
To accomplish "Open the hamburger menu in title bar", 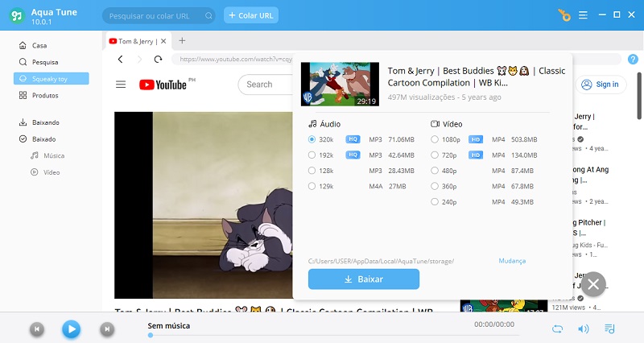I will tap(583, 15).
